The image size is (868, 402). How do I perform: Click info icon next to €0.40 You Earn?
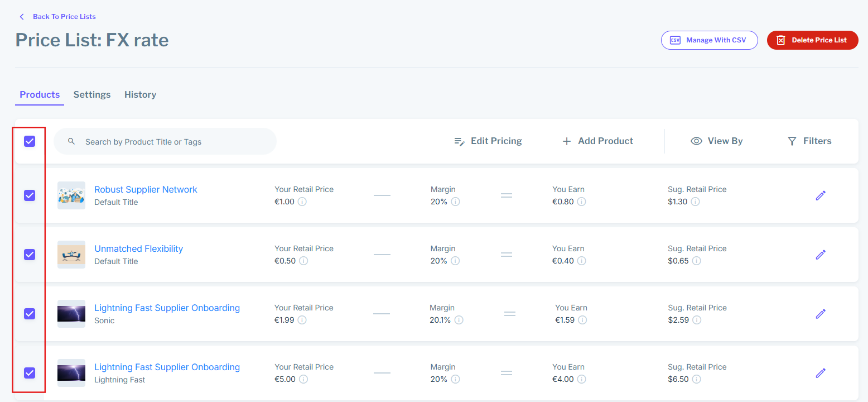coord(581,261)
